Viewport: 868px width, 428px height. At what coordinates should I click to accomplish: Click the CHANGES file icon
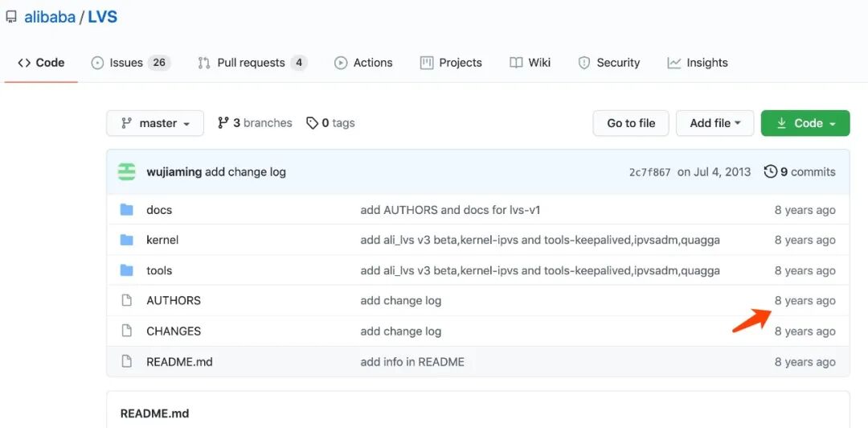click(127, 331)
